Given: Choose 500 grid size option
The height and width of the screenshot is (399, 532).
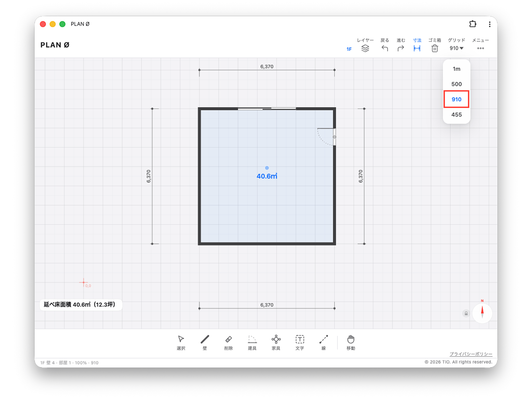Looking at the screenshot, I should [x=456, y=84].
